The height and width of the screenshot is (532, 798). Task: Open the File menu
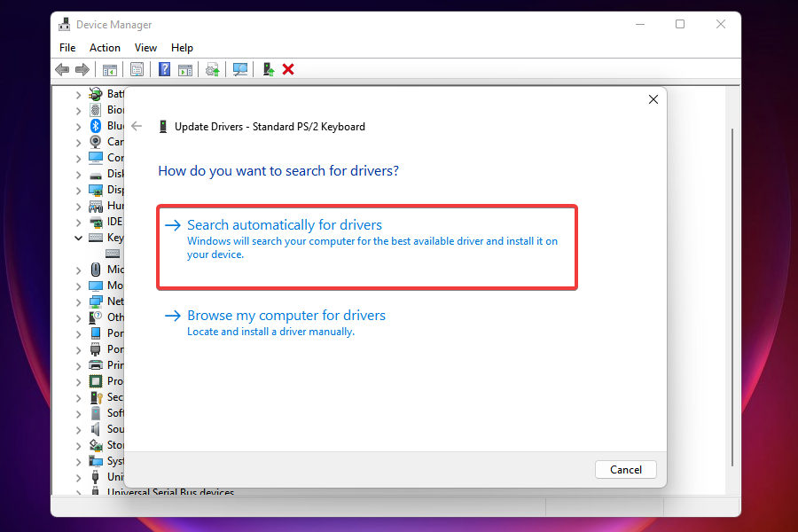(x=67, y=48)
